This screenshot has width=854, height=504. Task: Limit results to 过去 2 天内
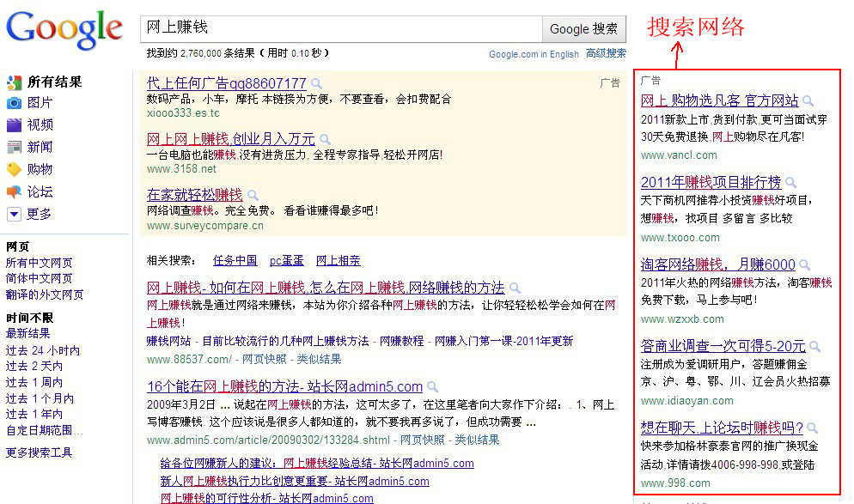tap(34, 367)
